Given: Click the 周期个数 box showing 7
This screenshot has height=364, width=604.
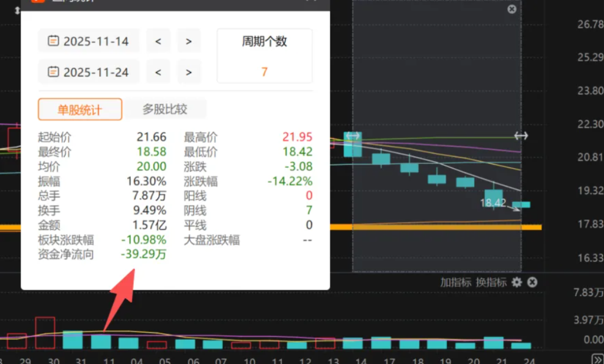Looking at the screenshot, I should 264,56.
